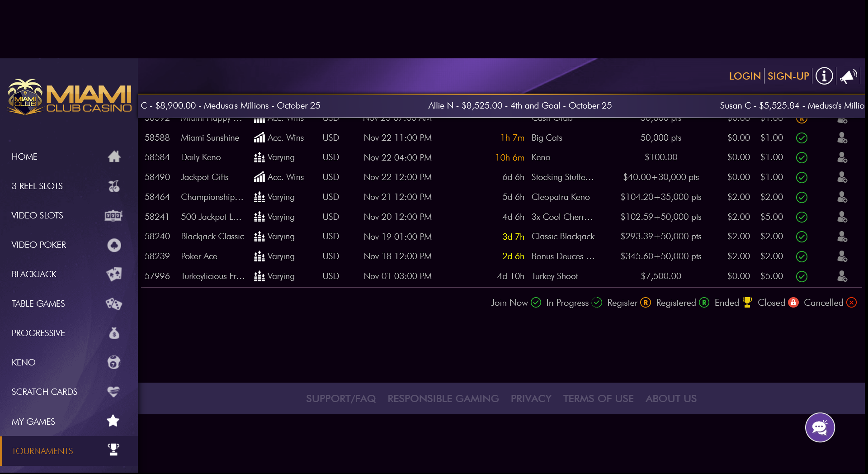Viewport: 868px width, 474px height.
Task: Join the Turkeylicious tournament with green check
Action: [x=802, y=276]
